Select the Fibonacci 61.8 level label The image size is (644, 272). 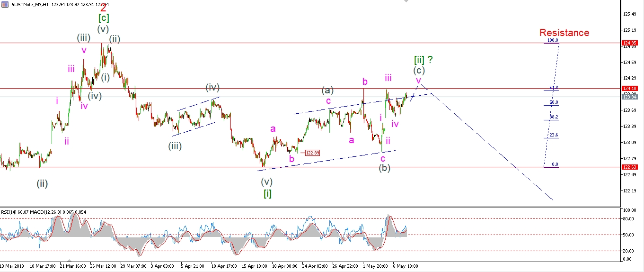point(554,88)
